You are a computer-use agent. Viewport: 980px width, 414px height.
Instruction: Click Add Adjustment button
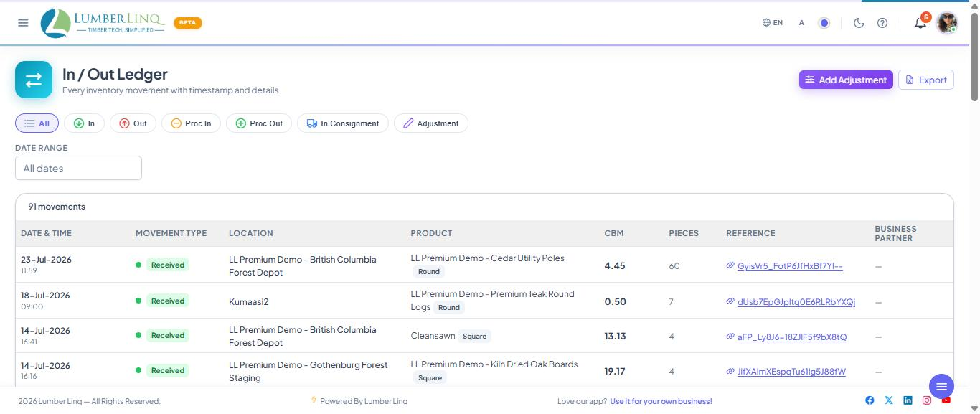[846, 80]
